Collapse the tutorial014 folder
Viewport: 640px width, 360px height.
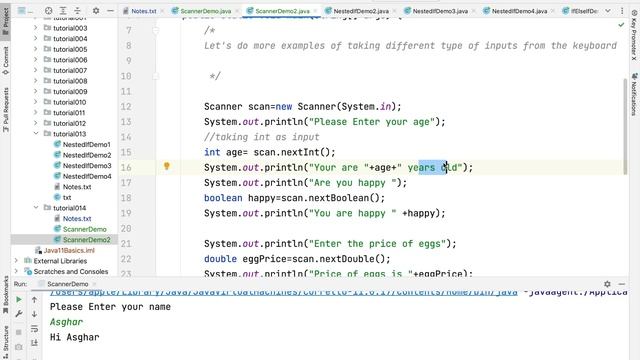pyautogui.click(x=36, y=208)
